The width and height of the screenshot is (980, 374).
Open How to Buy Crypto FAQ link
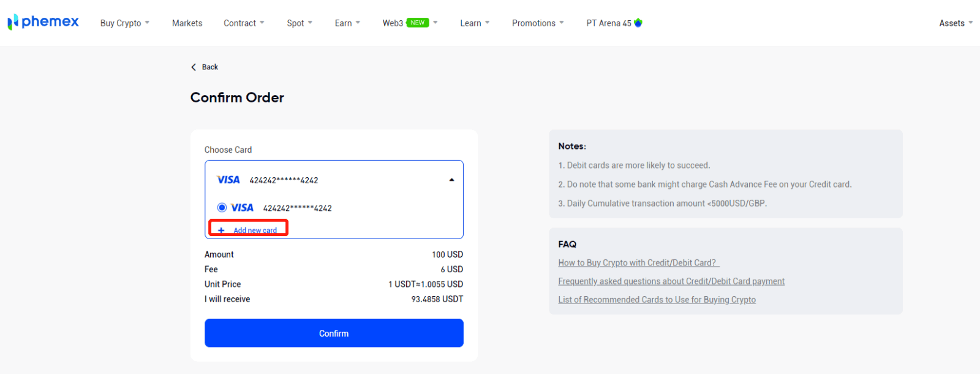[637, 263]
